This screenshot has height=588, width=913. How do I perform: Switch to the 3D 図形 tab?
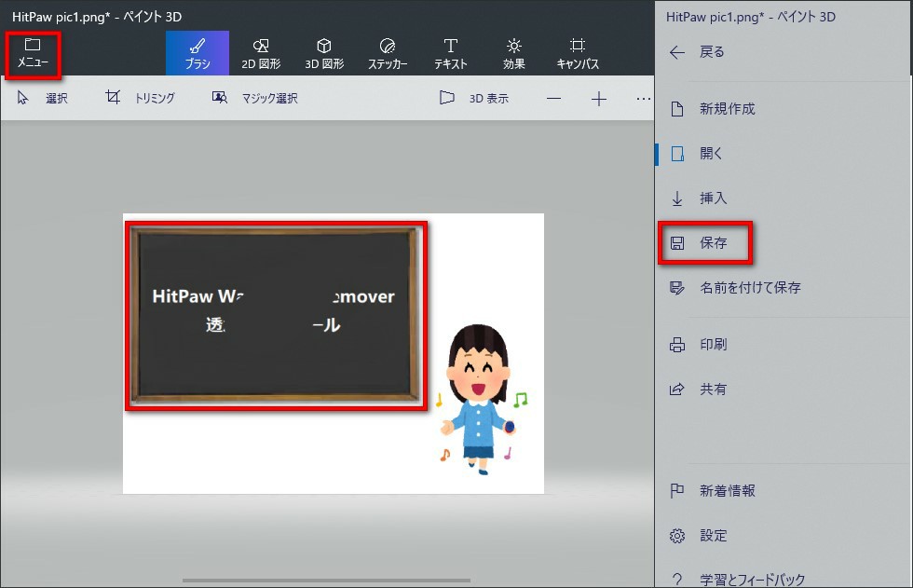tap(324, 53)
